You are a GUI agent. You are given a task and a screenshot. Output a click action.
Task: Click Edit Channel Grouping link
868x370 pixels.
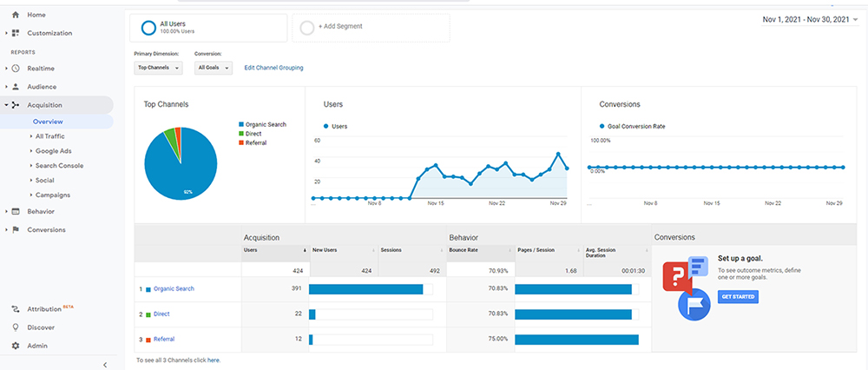273,68
